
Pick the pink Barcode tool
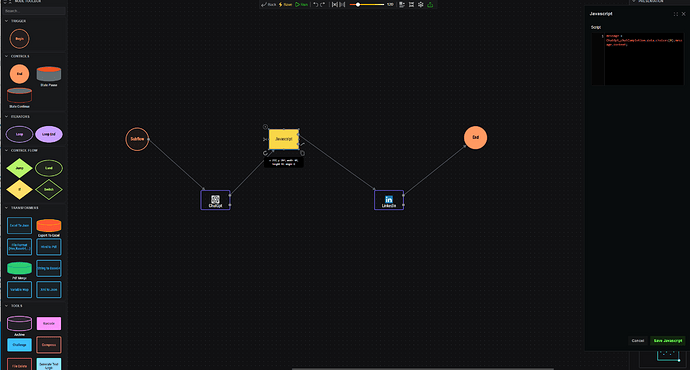tap(49, 323)
